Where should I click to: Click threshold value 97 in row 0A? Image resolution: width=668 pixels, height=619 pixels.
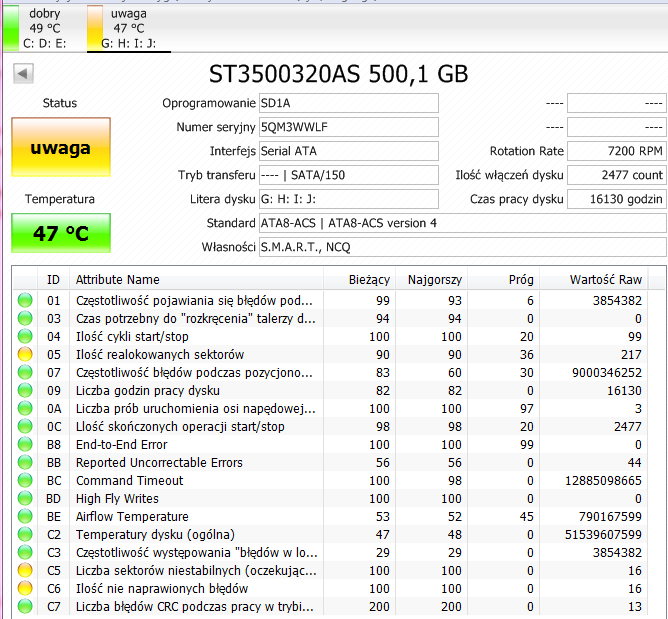pos(527,409)
